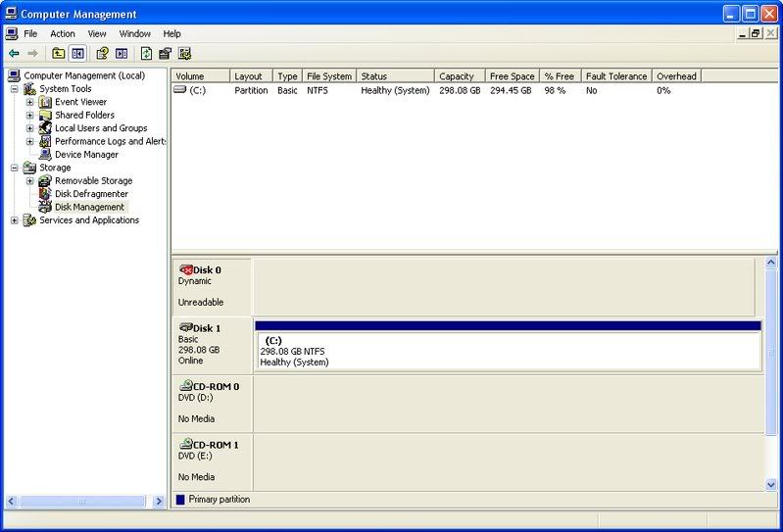Viewport: 783px width, 532px height.
Task: Sort by the Fault Tolerance column header
Action: pyautogui.click(x=616, y=76)
